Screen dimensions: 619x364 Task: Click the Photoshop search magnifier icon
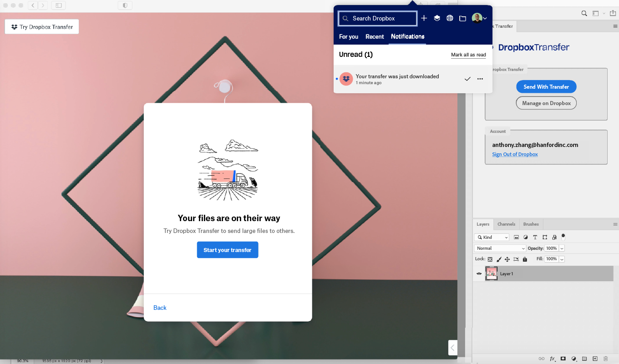584,14
